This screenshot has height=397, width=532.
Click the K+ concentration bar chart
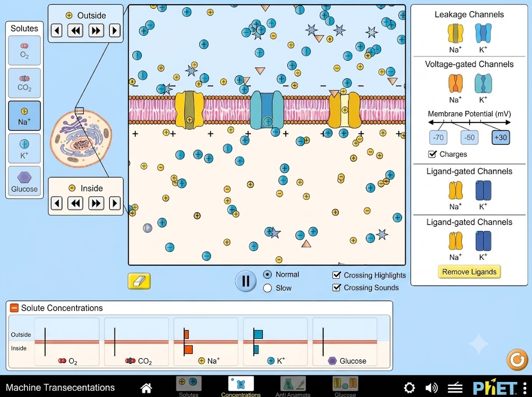275,342
